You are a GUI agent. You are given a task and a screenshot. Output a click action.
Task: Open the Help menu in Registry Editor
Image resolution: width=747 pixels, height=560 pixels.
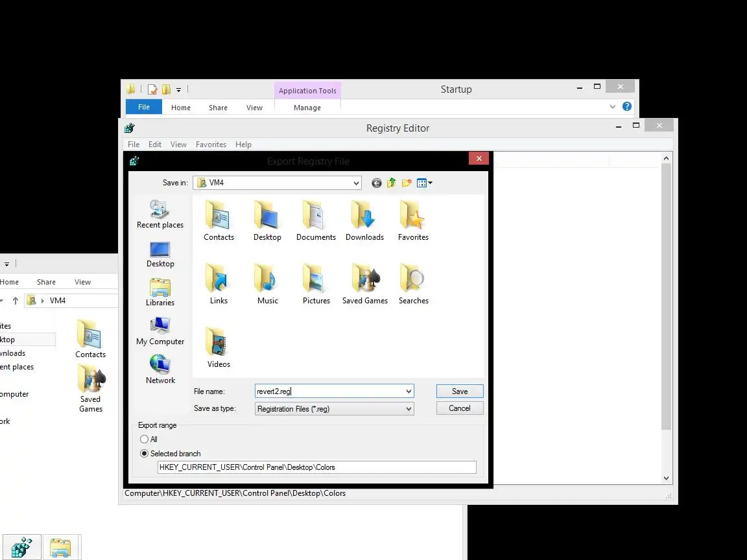243,145
